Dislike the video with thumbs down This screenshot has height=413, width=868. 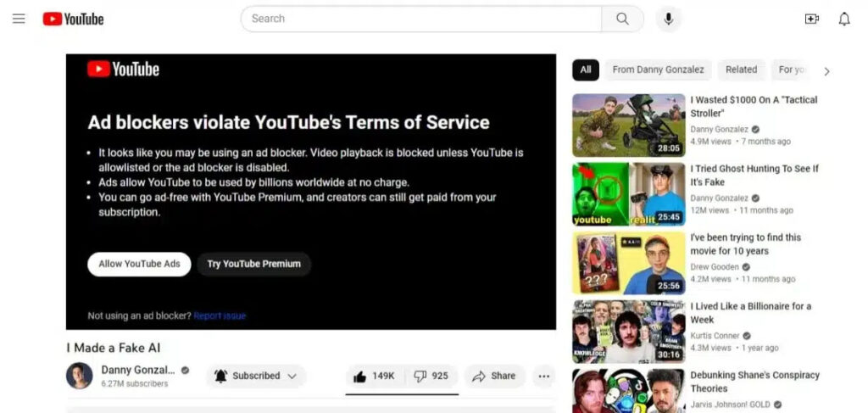tap(431, 376)
